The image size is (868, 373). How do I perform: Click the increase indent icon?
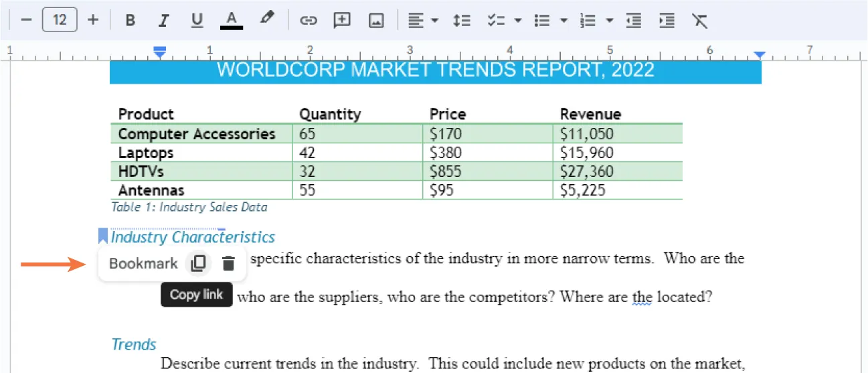click(666, 20)
